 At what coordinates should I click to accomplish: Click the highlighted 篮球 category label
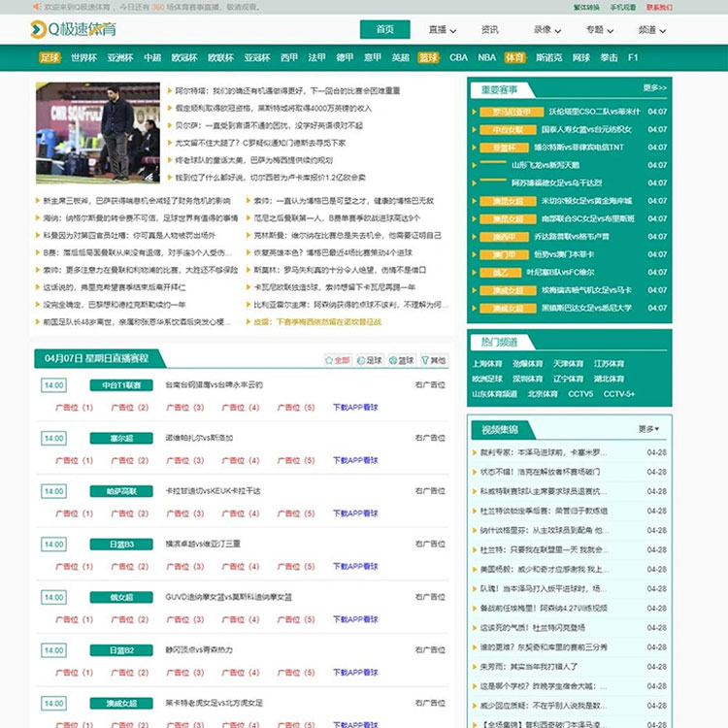(428, 57)
